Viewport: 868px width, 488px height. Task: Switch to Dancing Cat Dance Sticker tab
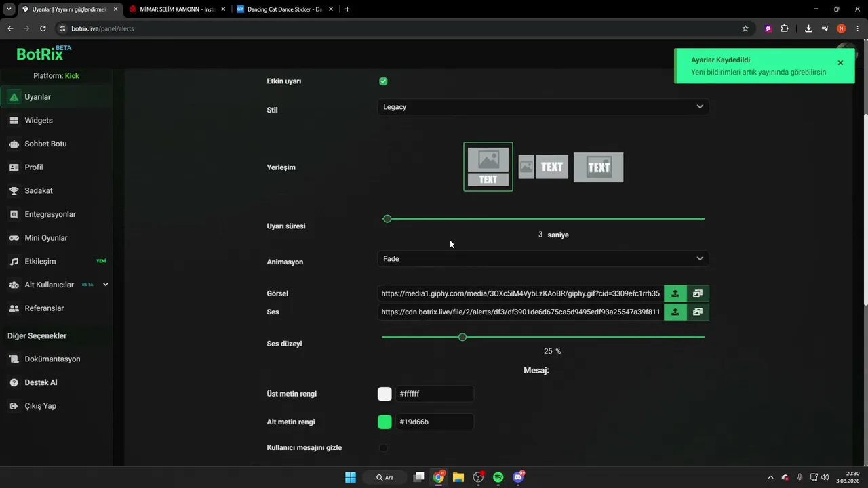(x=285, y=9)
